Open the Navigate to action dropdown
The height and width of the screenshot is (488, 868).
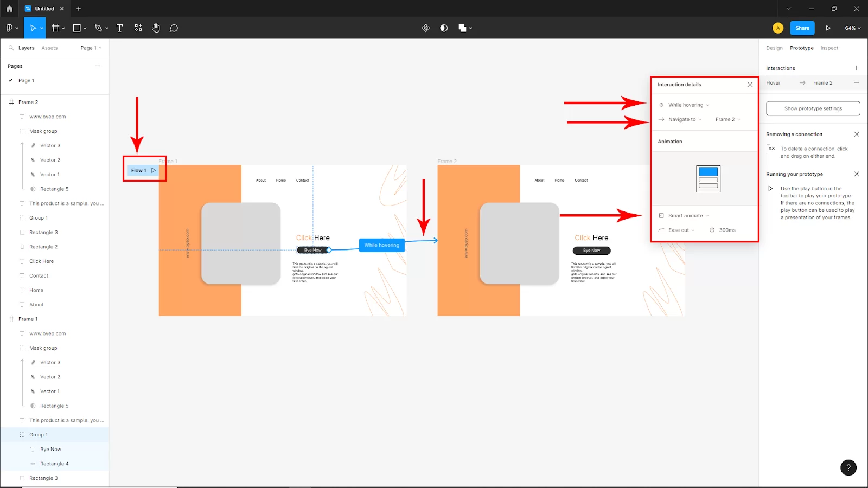click(685, 119)
